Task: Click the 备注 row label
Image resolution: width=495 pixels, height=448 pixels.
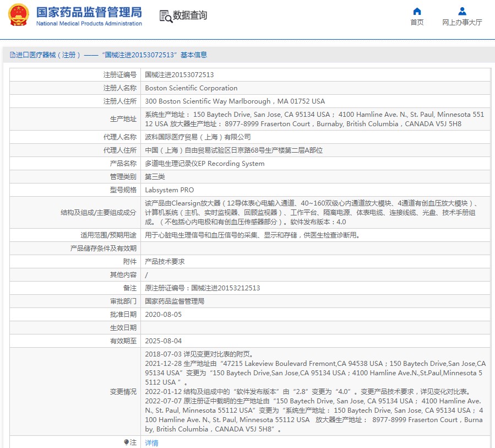Action: pyautogui.click(x=130, y=288)
